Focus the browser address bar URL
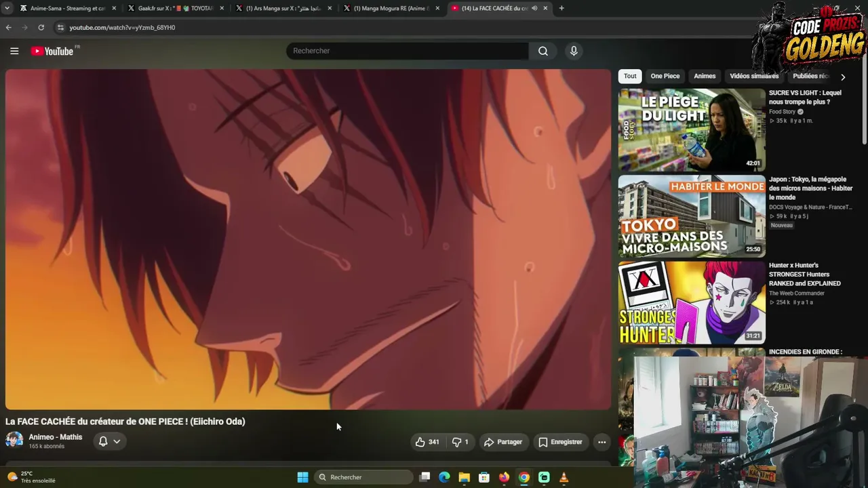This screenshot has width=868, height=488. pos(122,27)
